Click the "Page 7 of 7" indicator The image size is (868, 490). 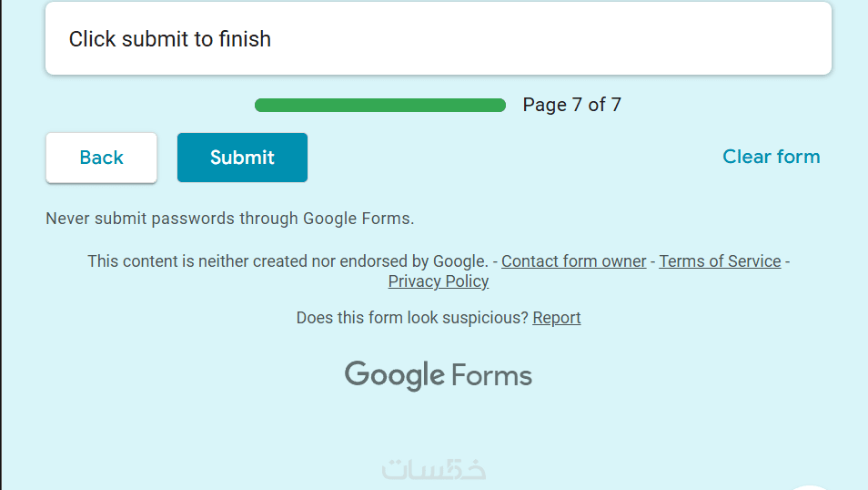(x=571, y=105)
